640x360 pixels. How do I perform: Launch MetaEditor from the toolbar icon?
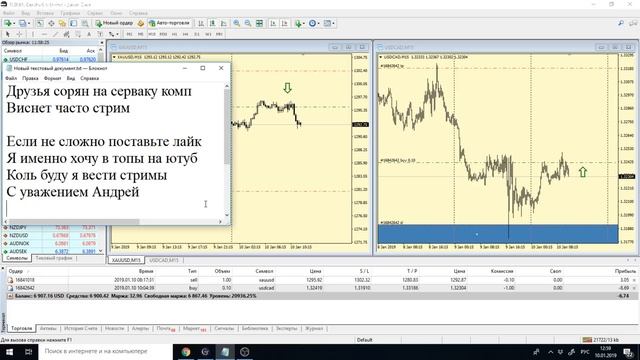[x=141, y=23]
